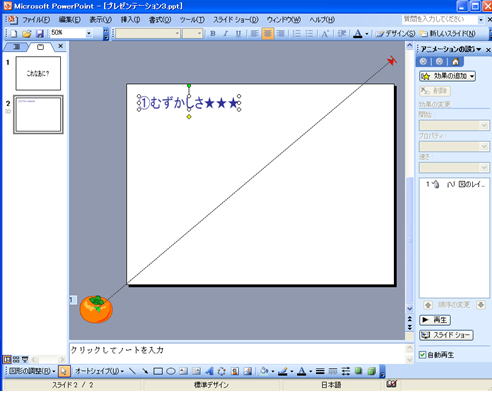Click the 再生 play button
The height and width of the screenshot is (394, 492).
click(435, 320)
